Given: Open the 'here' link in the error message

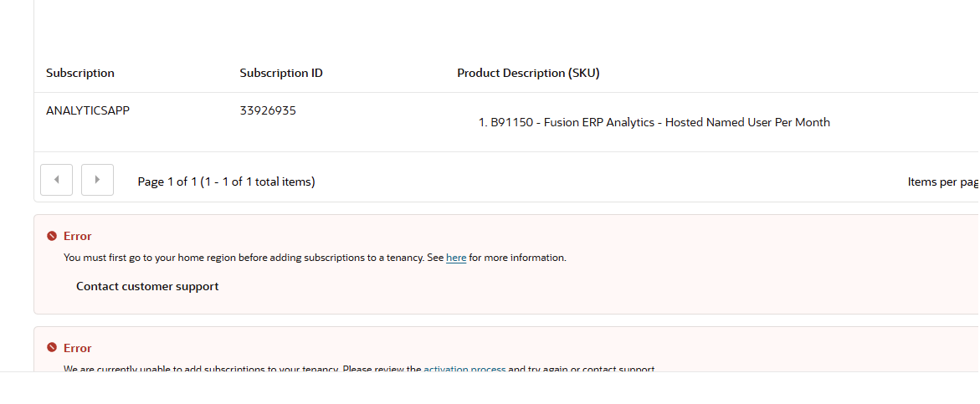Looking at the screenshot, I should [x=456, y=258].
